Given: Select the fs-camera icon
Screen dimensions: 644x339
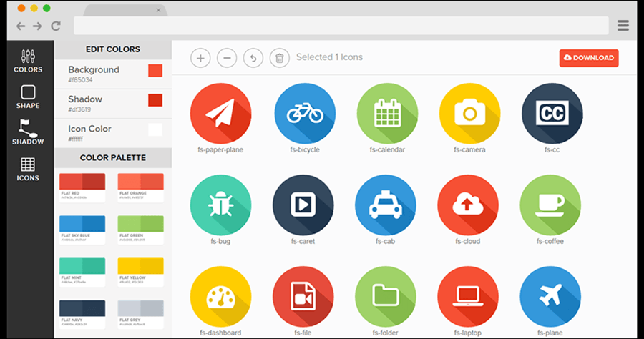Looking at the screenshot, I should point(469,113).
